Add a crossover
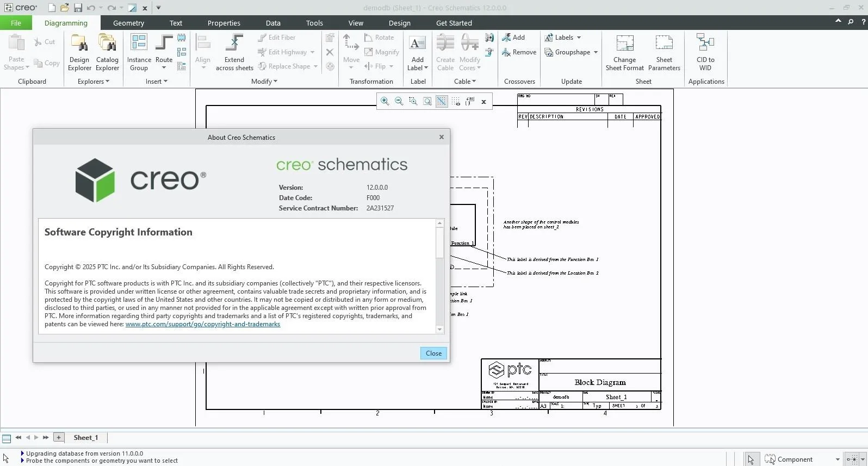The width and height of the screenshot is (868, 466). (513, 38)
